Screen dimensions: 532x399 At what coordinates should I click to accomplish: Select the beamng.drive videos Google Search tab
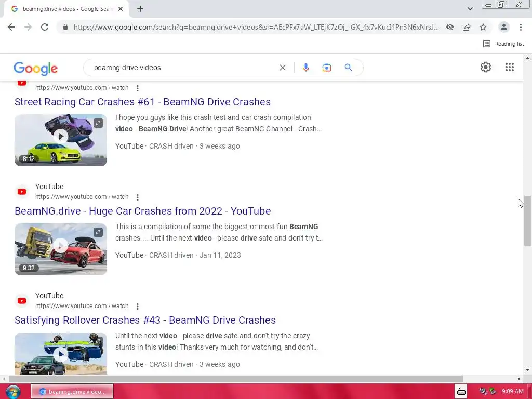pyautogui.click(x=66, y=9)
